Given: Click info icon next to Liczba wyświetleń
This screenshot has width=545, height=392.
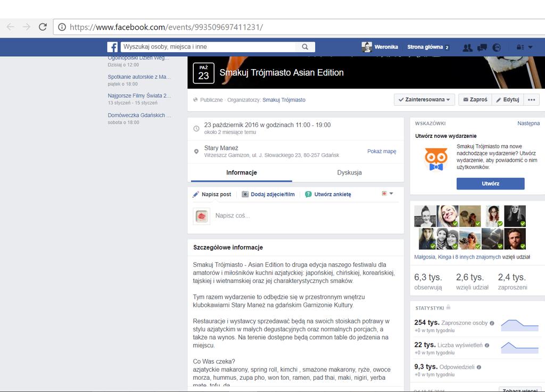Looking at the screenshot, I should 487,346.
